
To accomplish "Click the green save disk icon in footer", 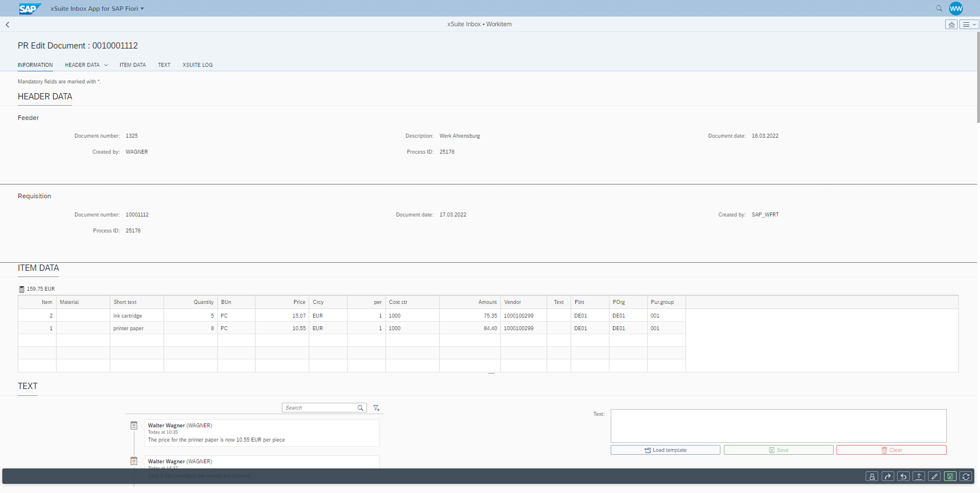I will point(950,476).
